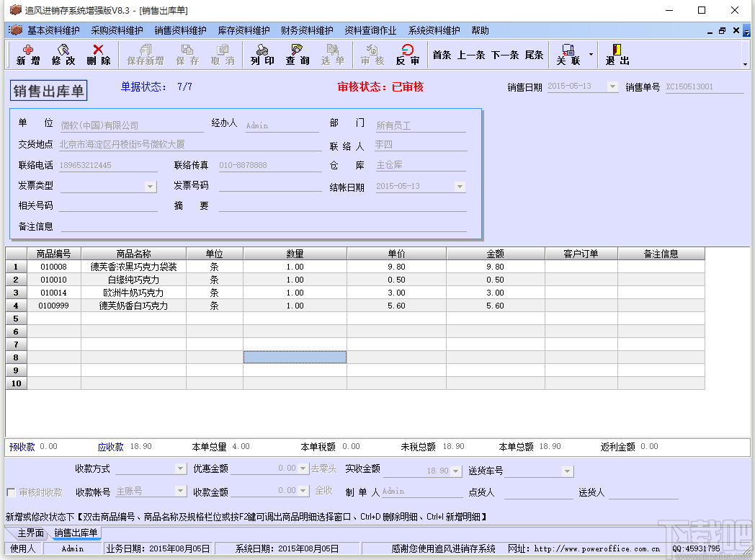Click the 保存 (Save) toolbar icon
The height and width of the screenshot is (560, 755).
click(187, 54)
